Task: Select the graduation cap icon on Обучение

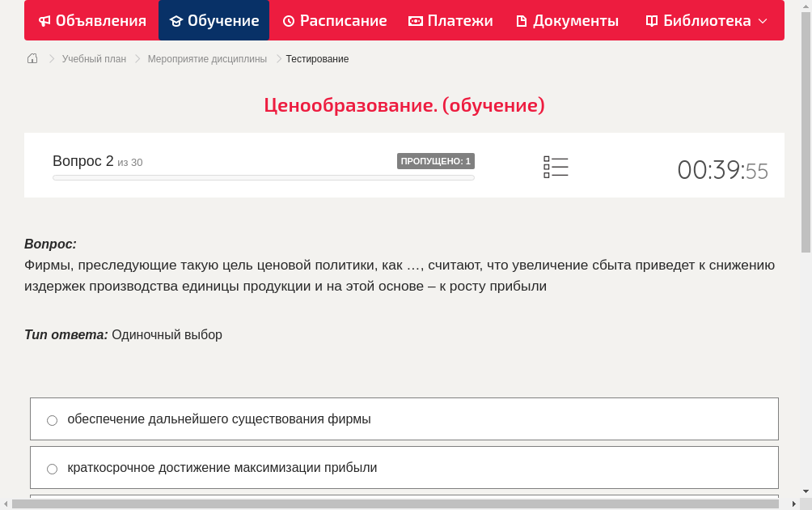Action: click(x=176, y=20)
